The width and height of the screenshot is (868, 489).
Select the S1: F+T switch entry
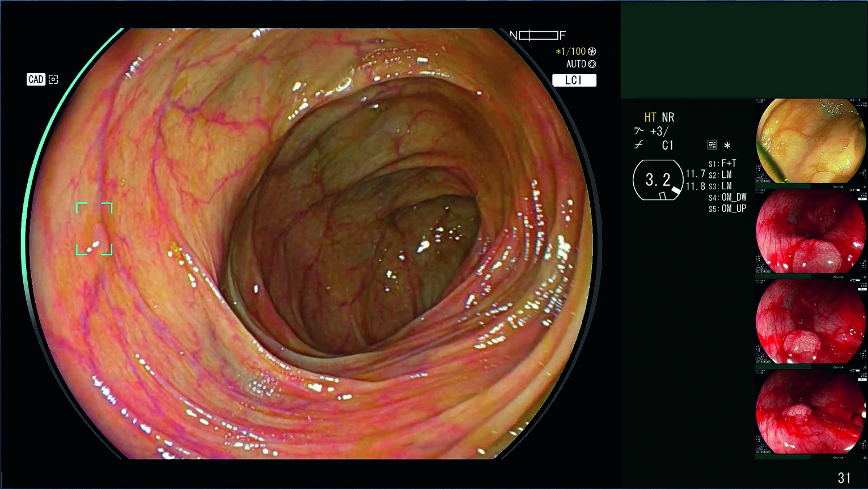pos(722,164)
